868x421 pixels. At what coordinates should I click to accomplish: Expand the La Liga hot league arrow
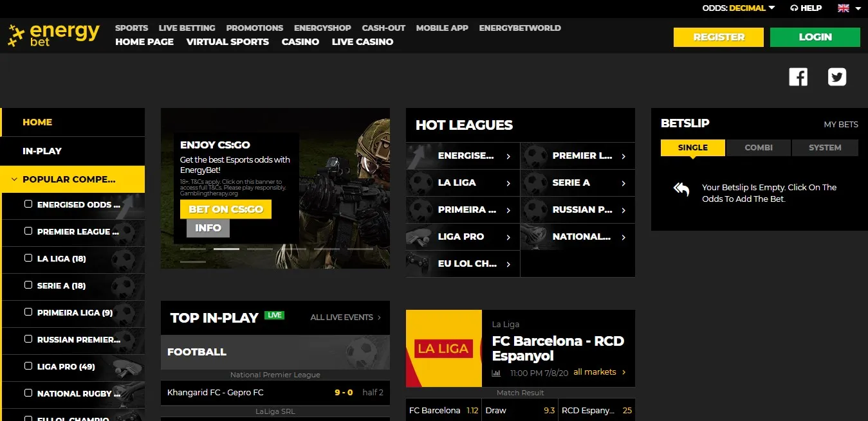click(508, 183)
